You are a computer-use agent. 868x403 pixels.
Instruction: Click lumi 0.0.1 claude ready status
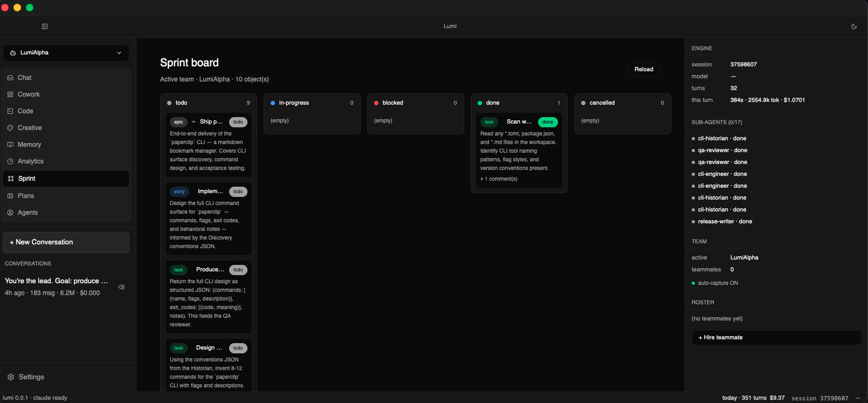click(x=35, y=398)
